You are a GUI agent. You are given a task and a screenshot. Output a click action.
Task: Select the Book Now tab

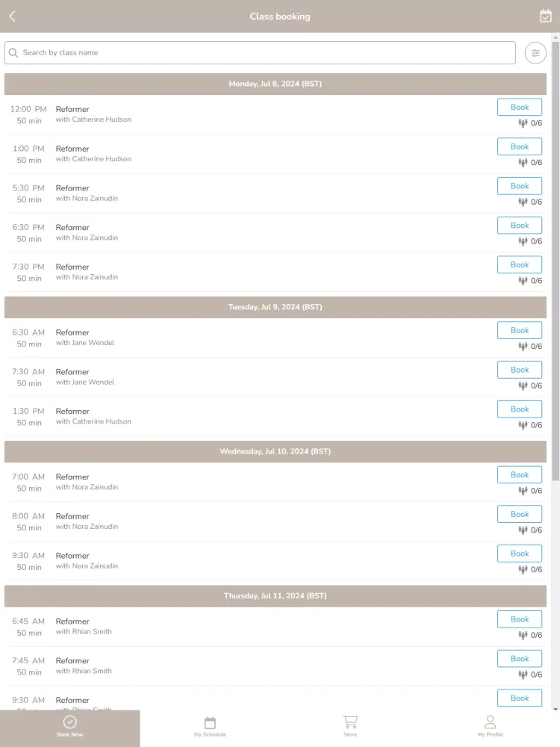[x=70, y=726]
